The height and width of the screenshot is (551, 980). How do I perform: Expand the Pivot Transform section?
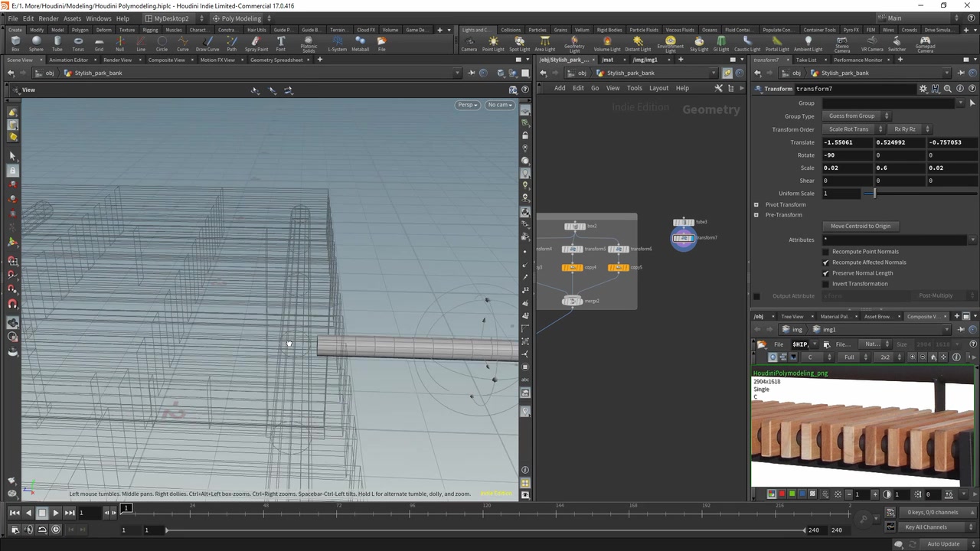[x=756, y=204]
